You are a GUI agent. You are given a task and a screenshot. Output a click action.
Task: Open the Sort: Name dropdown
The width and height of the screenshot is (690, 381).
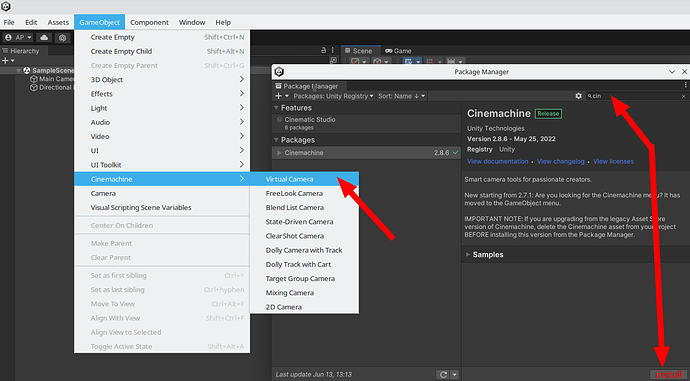402,96
